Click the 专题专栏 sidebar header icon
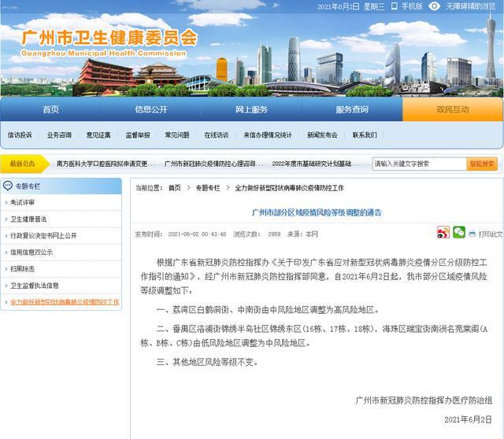504x439 pixels. tap(8, 186)
